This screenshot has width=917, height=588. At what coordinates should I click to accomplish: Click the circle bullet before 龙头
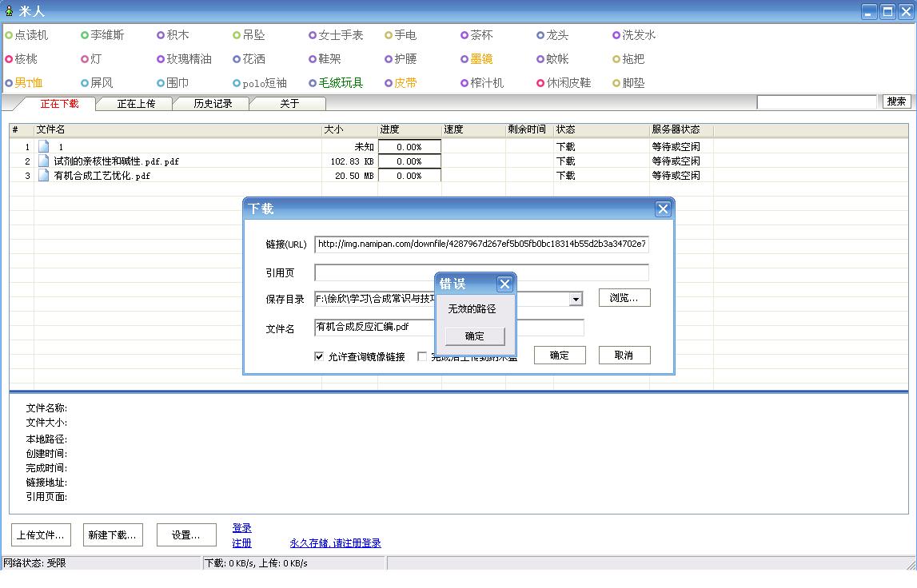(541, 35)
